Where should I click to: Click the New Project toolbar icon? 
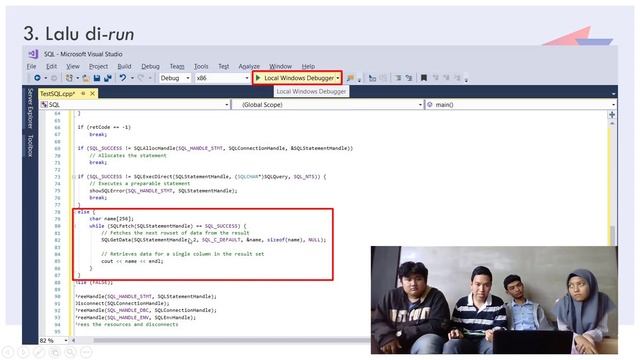pyautogui.click(x=69, y=78)
